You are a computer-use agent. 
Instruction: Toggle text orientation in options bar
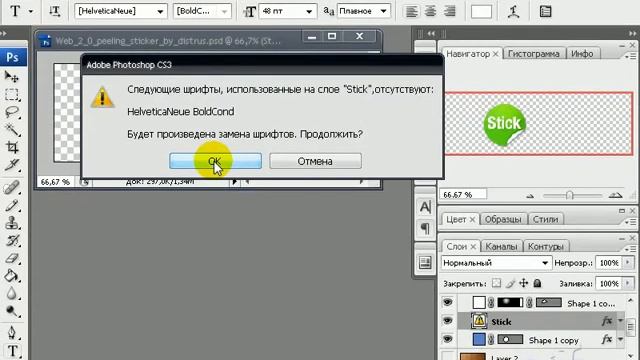click(55, 11)
